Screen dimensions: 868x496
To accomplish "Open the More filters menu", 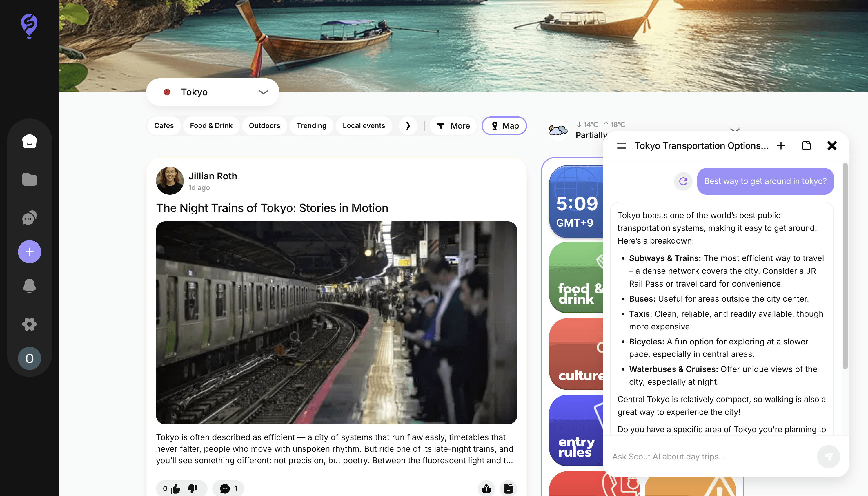I will [x=453, y=126].
